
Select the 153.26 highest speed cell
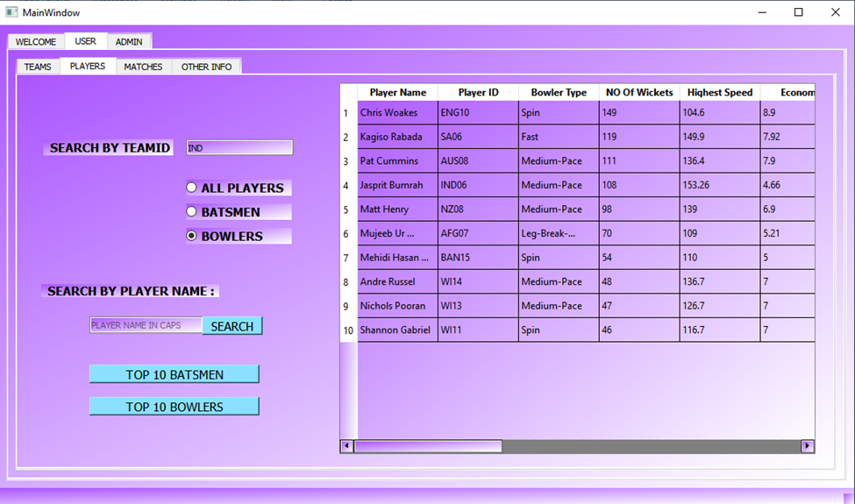(720, 185)
